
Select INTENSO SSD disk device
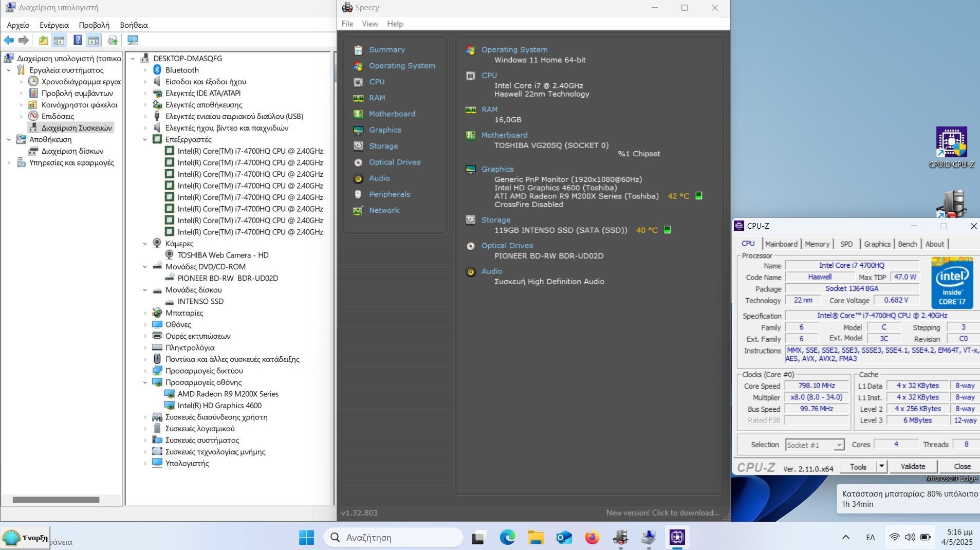200,302
